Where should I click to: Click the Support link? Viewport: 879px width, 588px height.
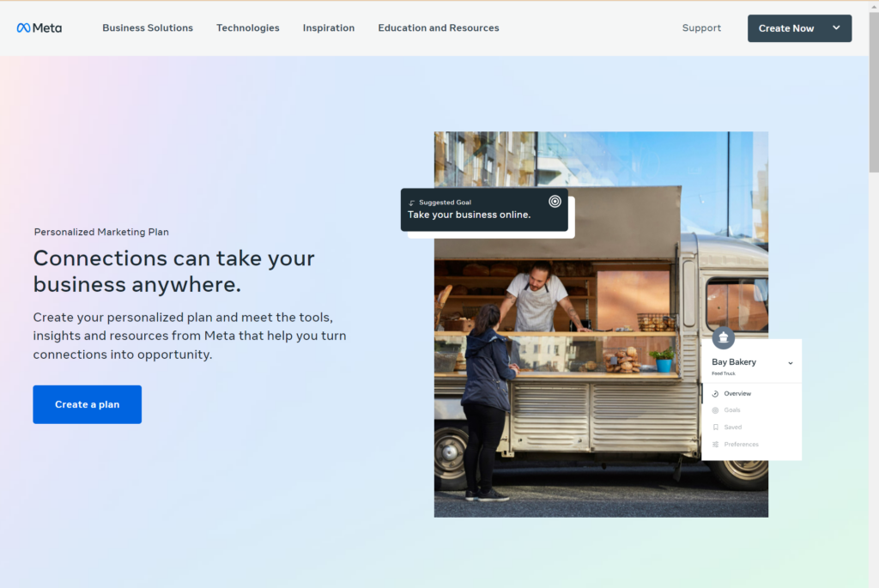701,27
